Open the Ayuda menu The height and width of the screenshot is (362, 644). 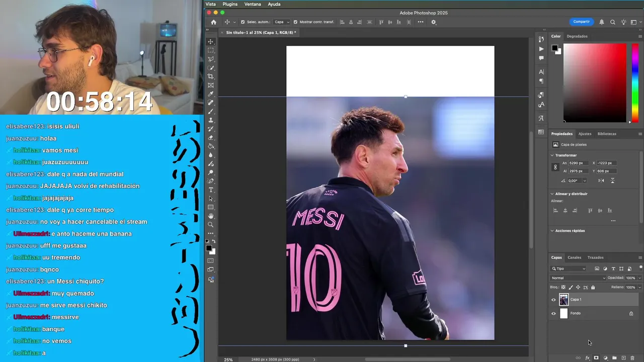tap(274, 4)
